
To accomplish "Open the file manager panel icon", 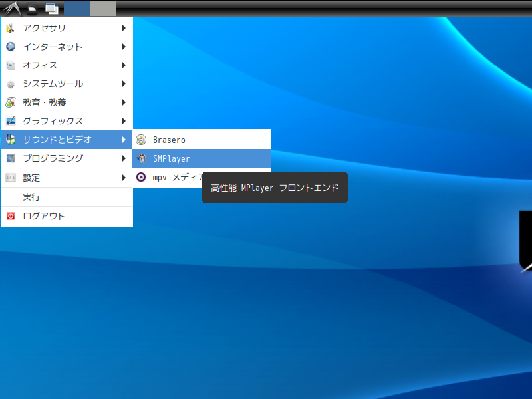I will [x=32, y=9].
